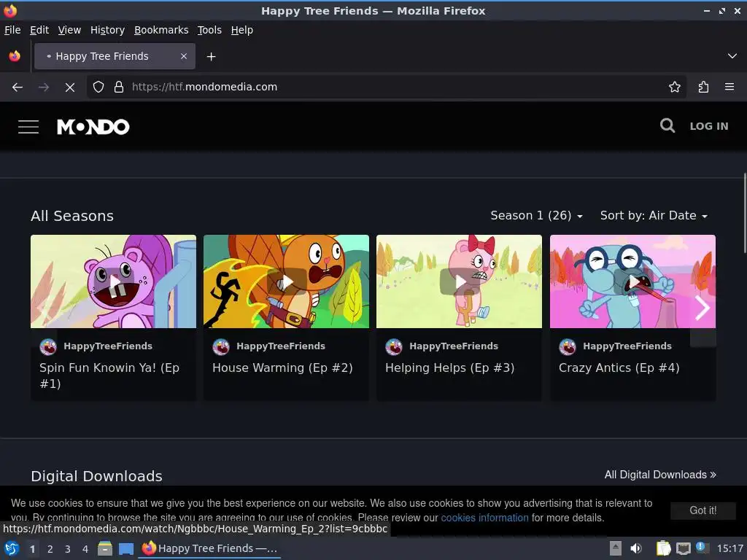
Task: Open the Spin Fun Knowin Ya! (Ep #1) title
Action: pyautogui.click(x=109, y=376)
